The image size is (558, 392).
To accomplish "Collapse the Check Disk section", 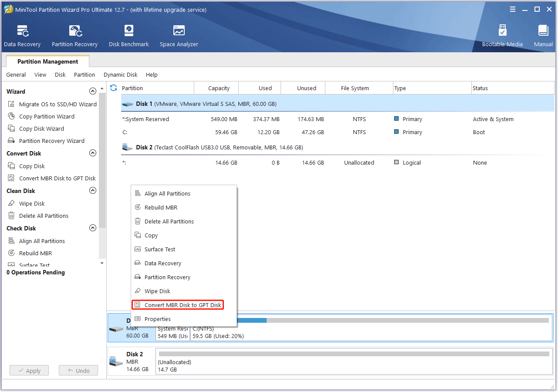I will click(93, 227).
